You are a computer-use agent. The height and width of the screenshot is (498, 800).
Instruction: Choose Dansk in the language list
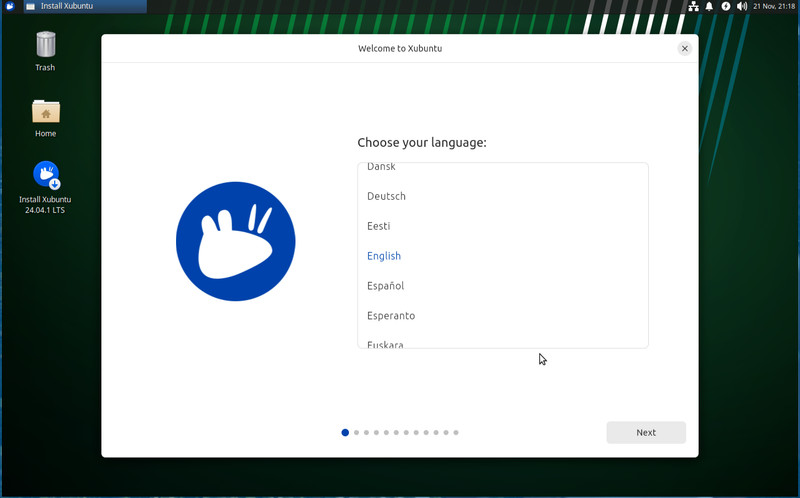point(503,168)
